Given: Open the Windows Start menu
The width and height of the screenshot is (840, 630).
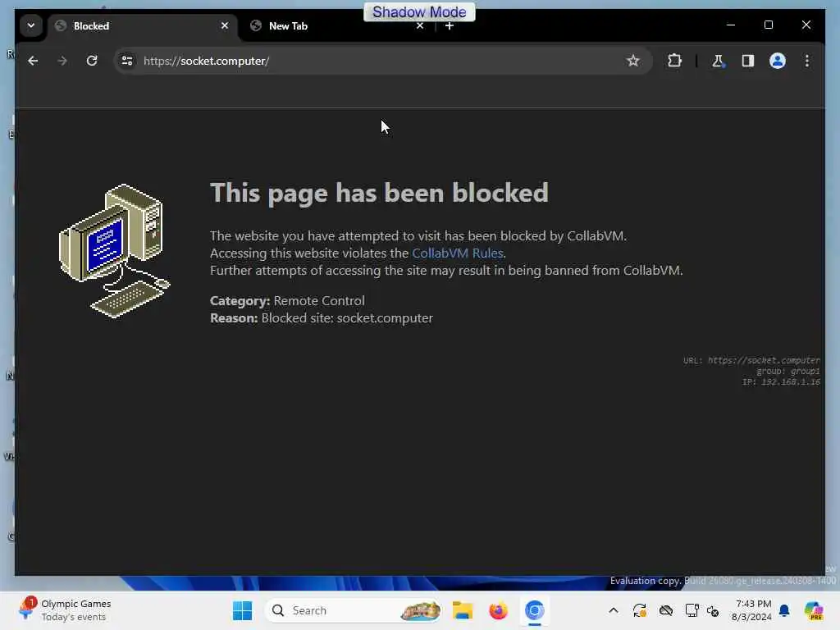Looking at the screenshot, I should tap(242, 610).
